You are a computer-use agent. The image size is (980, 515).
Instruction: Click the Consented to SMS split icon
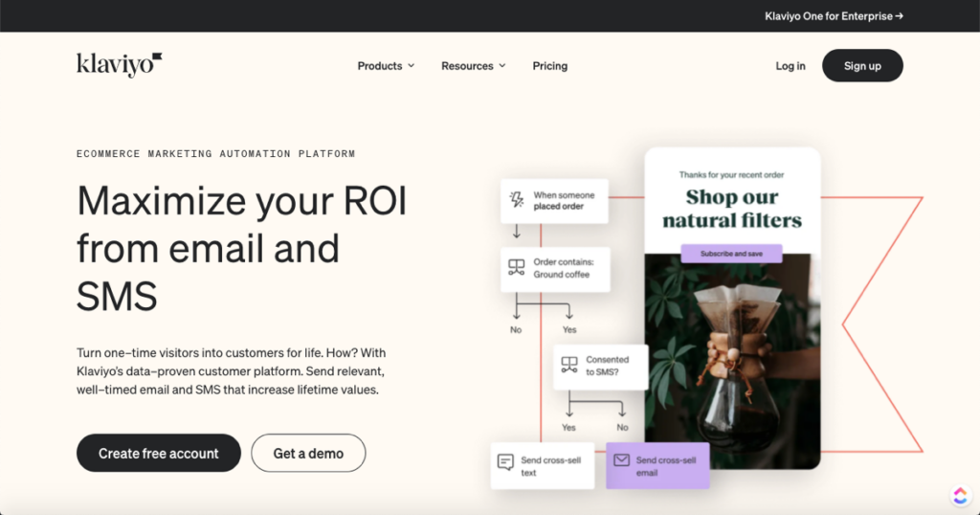569,365
